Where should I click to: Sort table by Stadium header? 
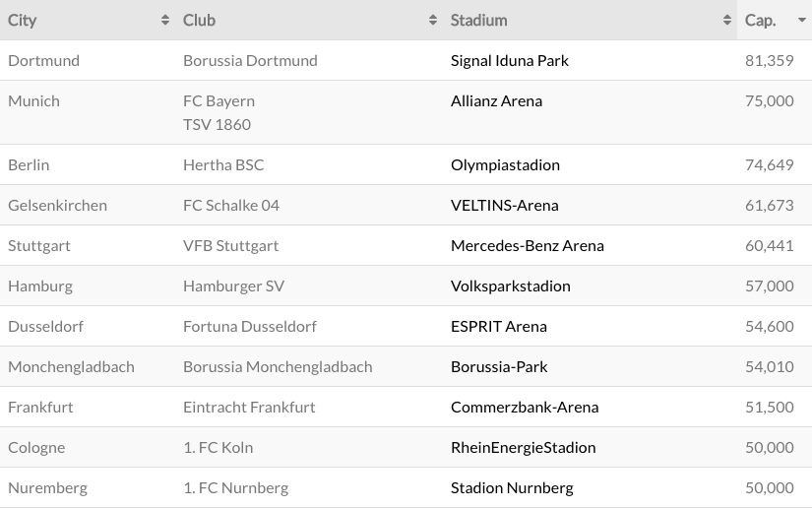(479, 21)
